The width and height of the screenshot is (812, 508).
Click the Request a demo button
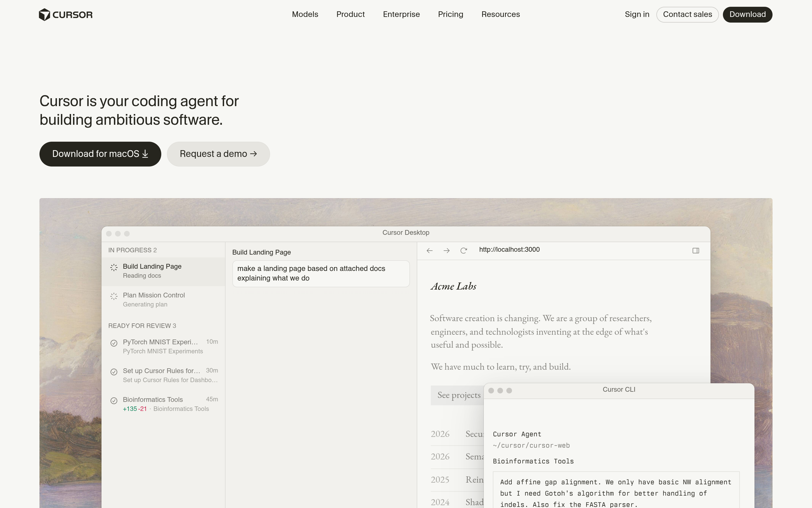[219, 154]
